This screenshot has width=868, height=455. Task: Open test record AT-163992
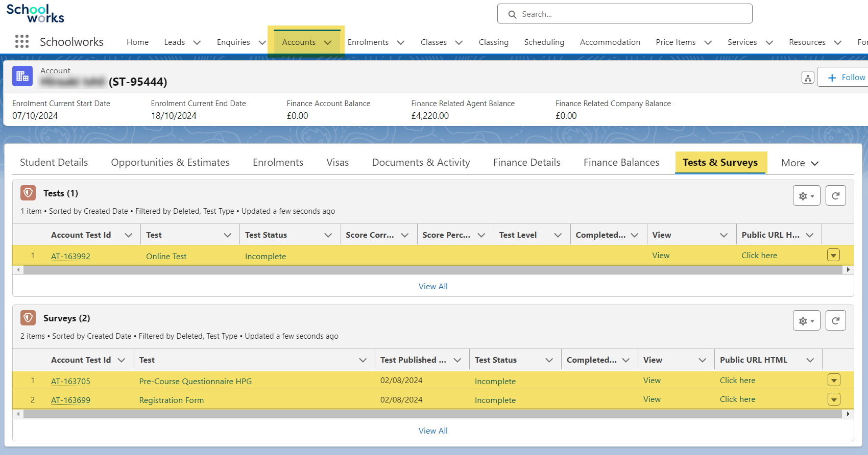(70, 256)
